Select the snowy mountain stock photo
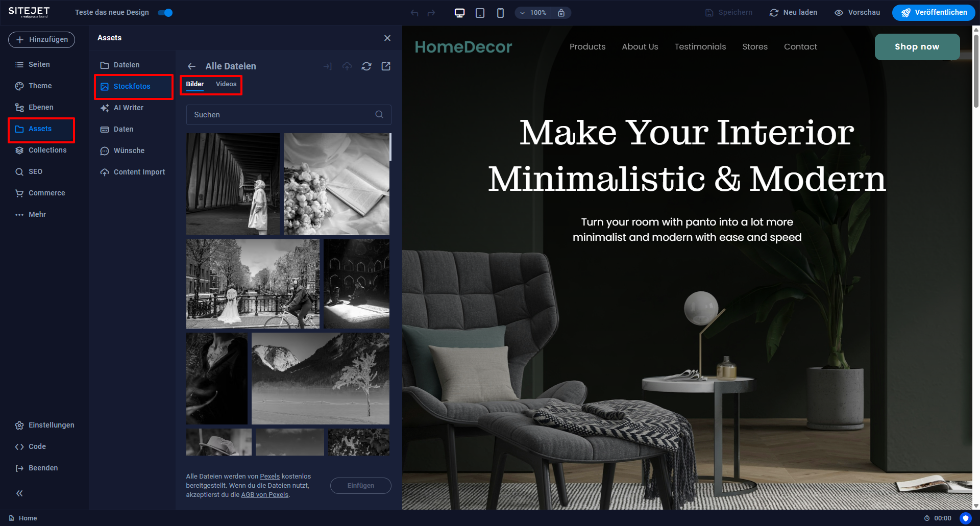The image size is (980, 526). (x=321, y=379)
